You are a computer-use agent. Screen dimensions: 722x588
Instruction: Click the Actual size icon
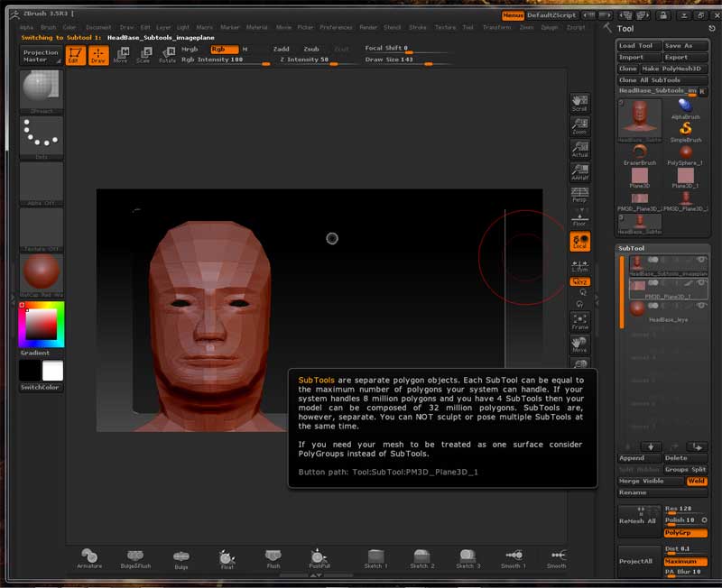point(579,150)
